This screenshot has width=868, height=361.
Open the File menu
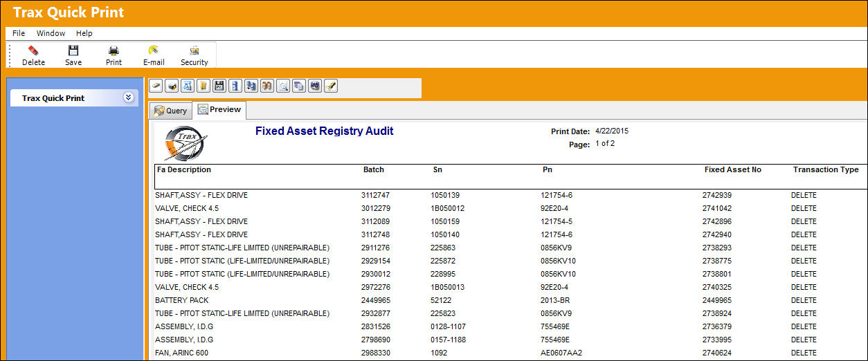click(x=19, y=33)
